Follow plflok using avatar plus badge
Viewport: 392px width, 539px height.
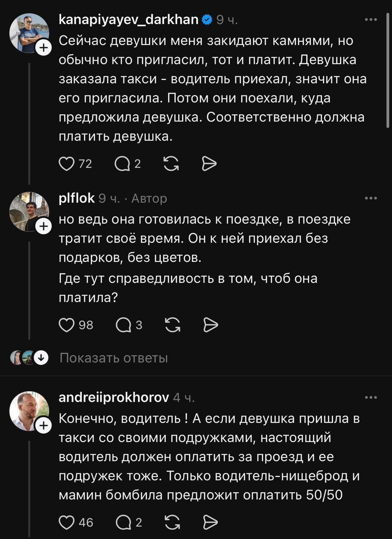click(x=43, y=227)
